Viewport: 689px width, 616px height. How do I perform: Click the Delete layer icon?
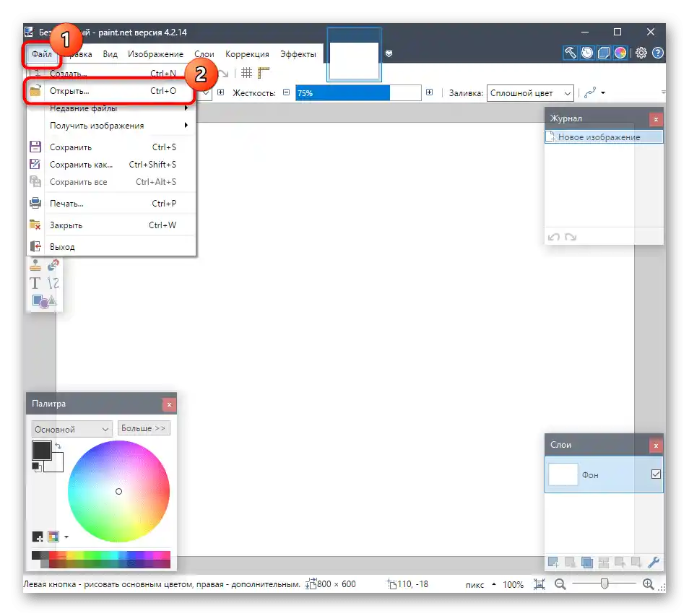pyautogui.click(x=570, y=562)
